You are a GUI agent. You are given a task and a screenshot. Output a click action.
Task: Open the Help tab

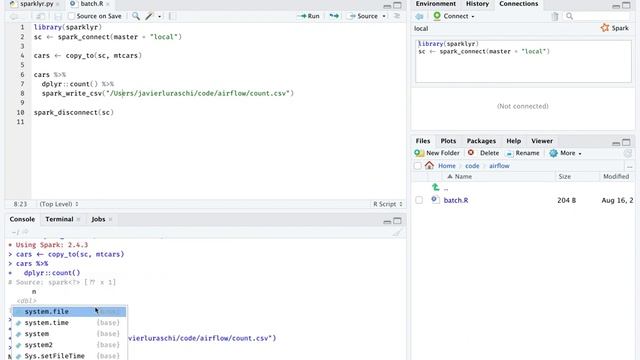point(513,141)
